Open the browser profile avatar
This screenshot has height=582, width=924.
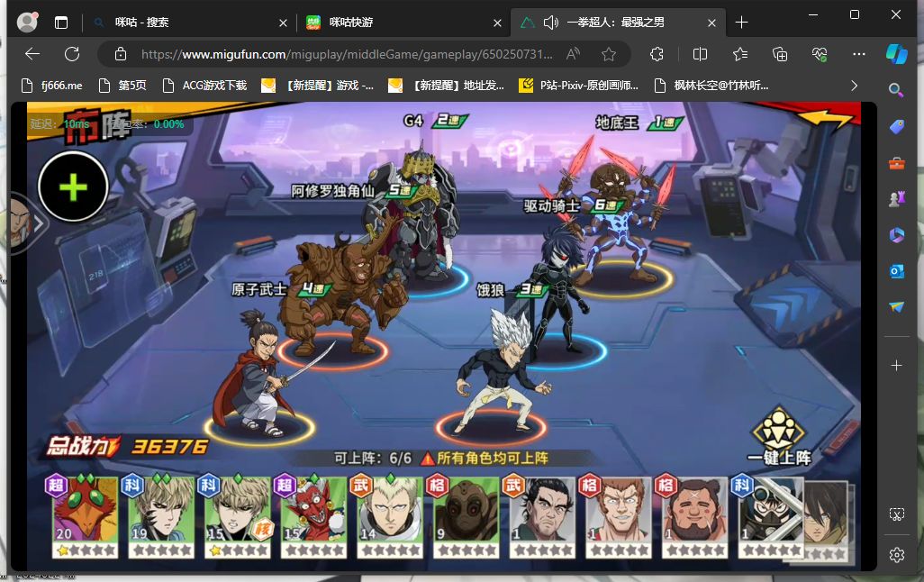[27, 22]
